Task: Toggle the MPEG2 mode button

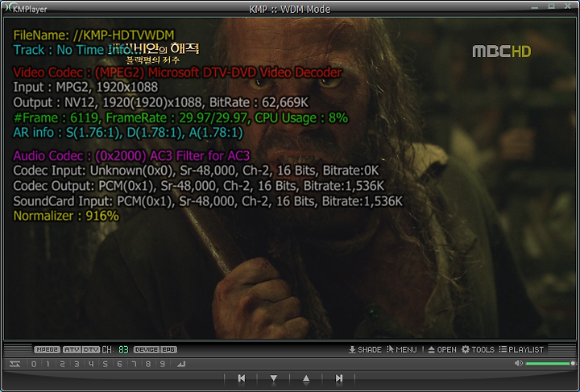Action: pyautogui.click(x=47, y=349)
